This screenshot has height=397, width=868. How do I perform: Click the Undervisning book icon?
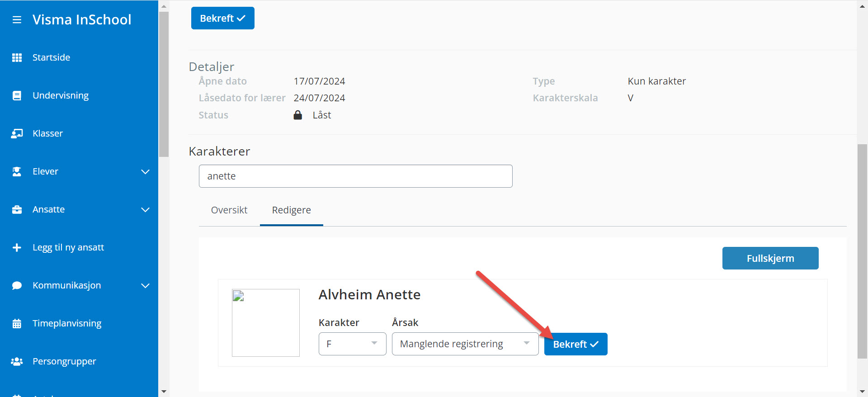click(17, 95)
